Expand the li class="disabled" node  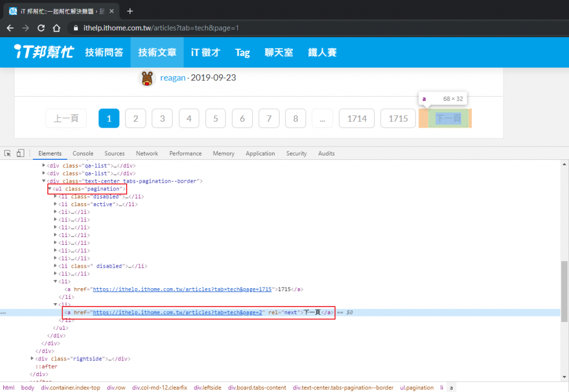coord(55,196)
